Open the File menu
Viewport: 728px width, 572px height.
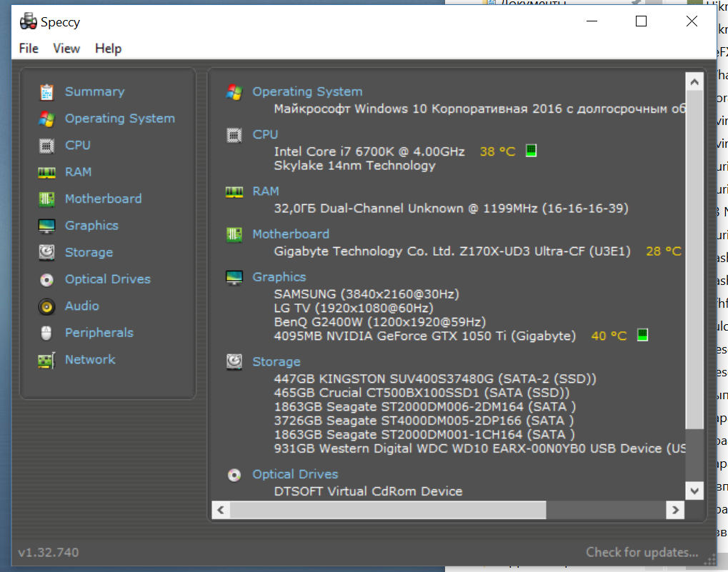coord(29,49)
